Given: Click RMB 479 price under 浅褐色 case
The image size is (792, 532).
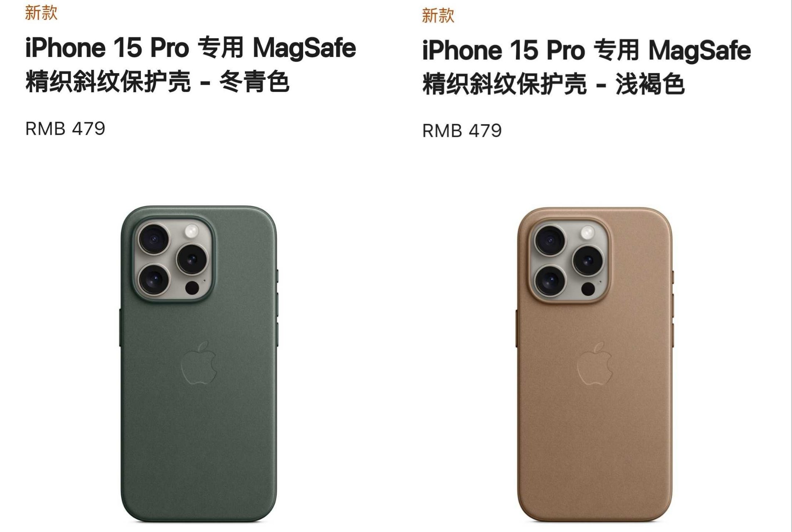Looking at the screenshot, I should tap(462, 131).
